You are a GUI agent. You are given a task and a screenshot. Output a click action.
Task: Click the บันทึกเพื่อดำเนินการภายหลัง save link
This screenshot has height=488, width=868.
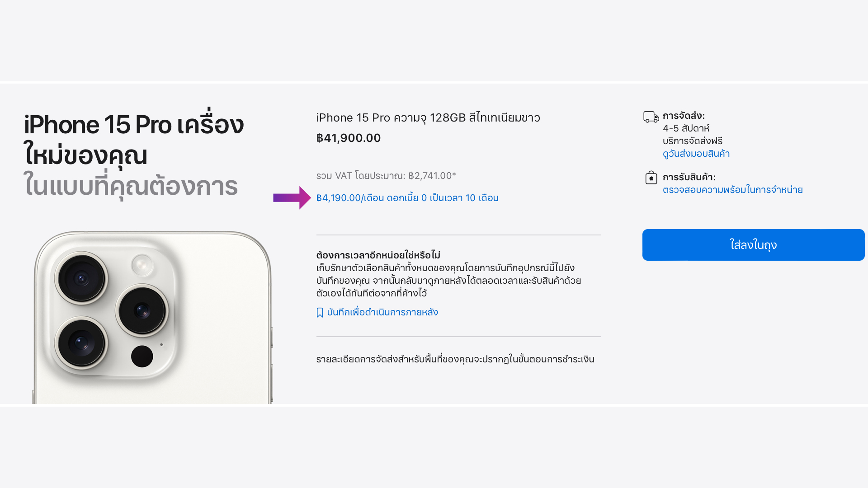coord(382,312)
